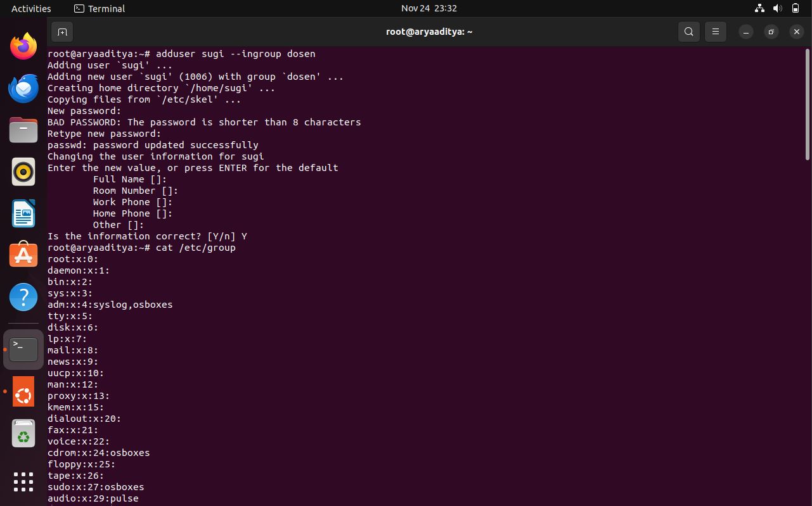Screen dimensions: 812x506
Task: Click the volume icon in top bar
Action: click(x=777, y=8)
